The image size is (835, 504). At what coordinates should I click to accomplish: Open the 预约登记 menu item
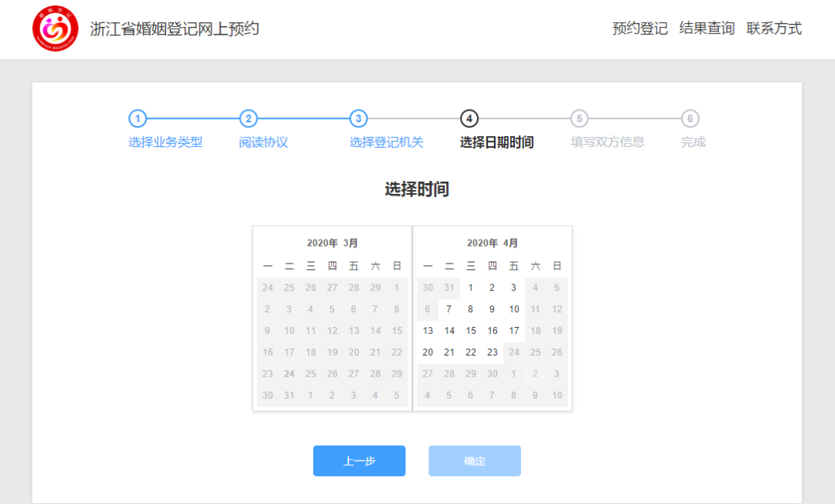(x=639, y=29)
